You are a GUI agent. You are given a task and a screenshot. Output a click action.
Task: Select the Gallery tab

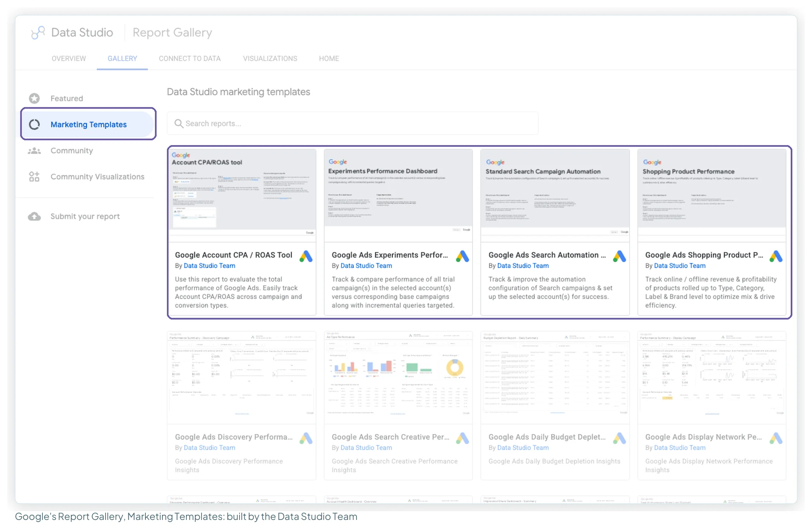click(122, 58)
